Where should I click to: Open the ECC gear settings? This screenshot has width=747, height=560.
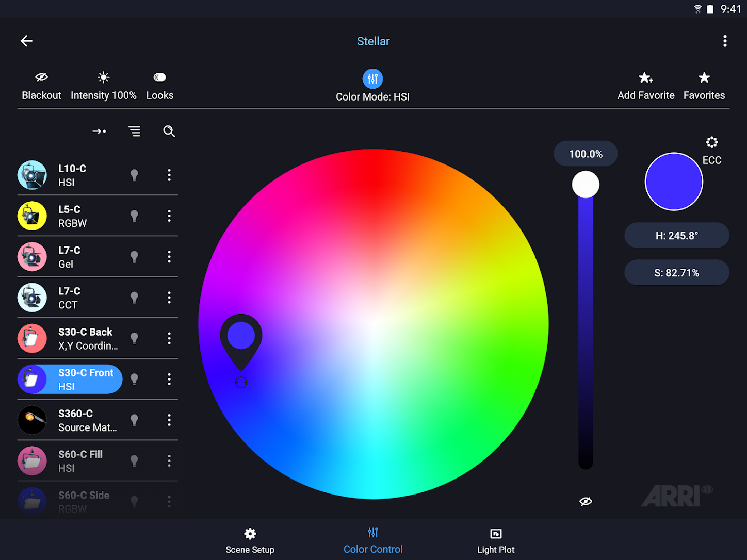[712, 142]
